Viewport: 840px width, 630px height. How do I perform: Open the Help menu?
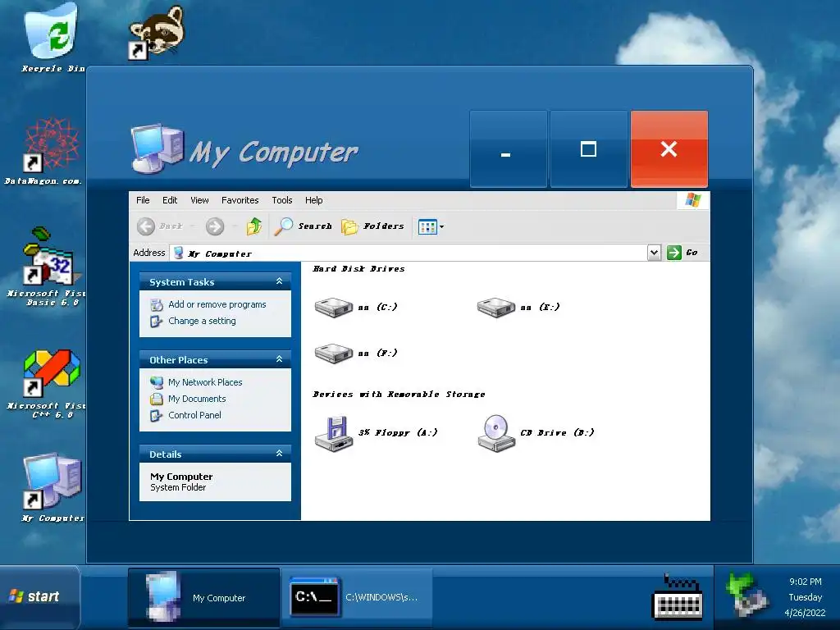pos(314,200)
